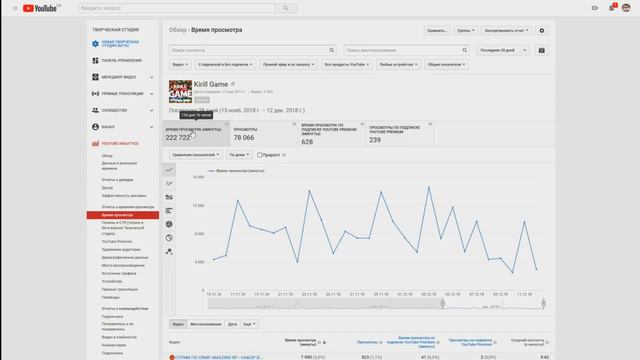Select the Premium watch time 628 card

point(332,133)
